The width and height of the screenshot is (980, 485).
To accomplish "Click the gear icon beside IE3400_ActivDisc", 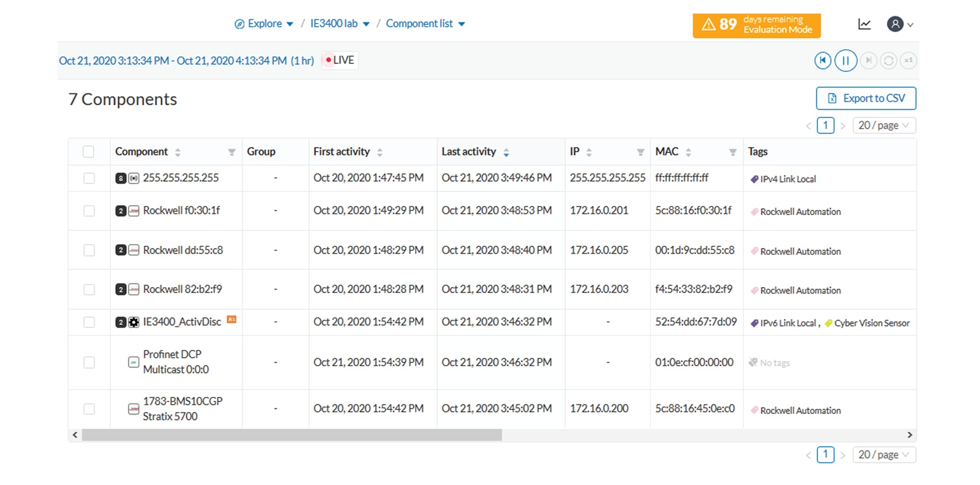I will click(133, 322).
